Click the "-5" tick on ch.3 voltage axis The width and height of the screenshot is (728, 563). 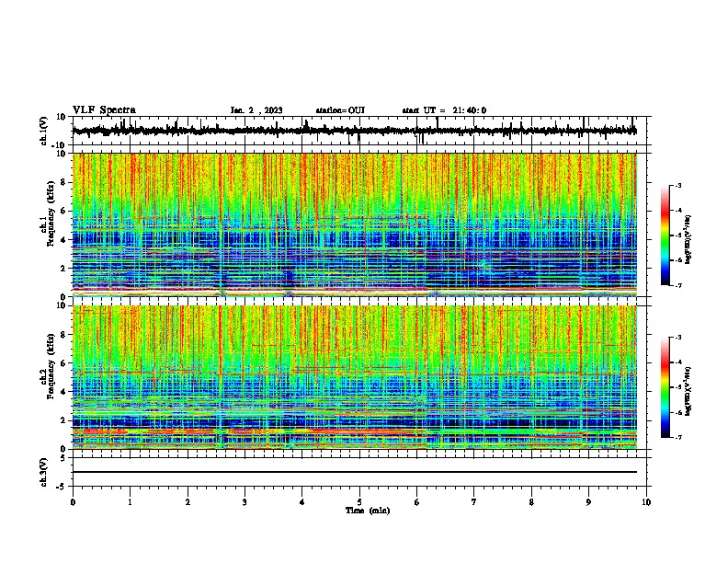tap(62, 487)
